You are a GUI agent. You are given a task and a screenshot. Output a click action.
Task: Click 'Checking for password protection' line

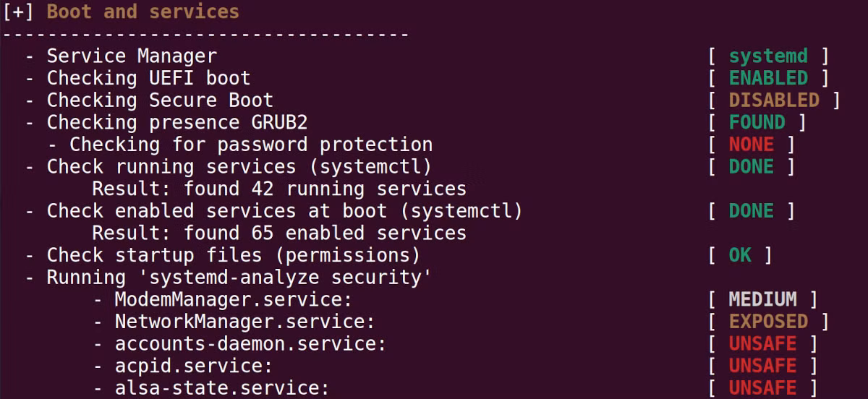[251, 145]
